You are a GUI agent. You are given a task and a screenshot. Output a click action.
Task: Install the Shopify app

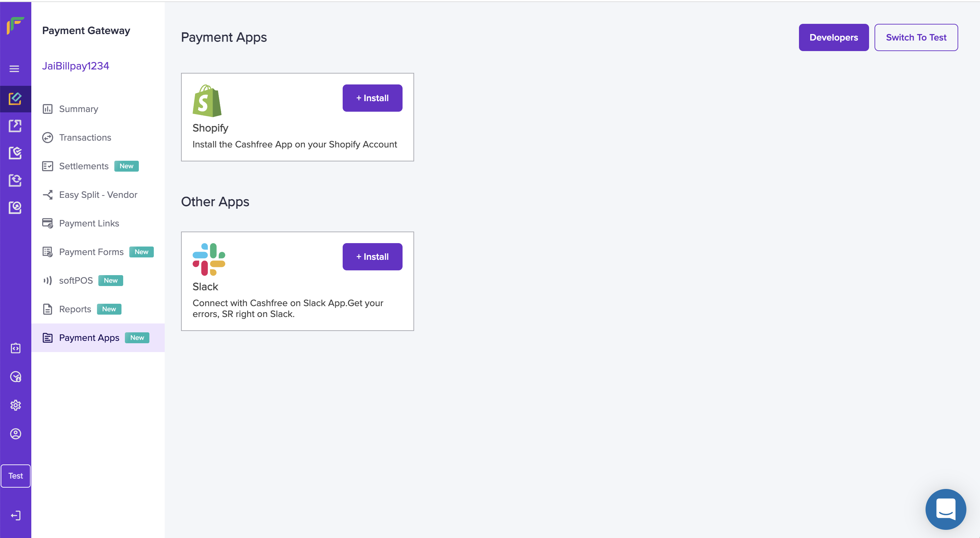(372, 98)
